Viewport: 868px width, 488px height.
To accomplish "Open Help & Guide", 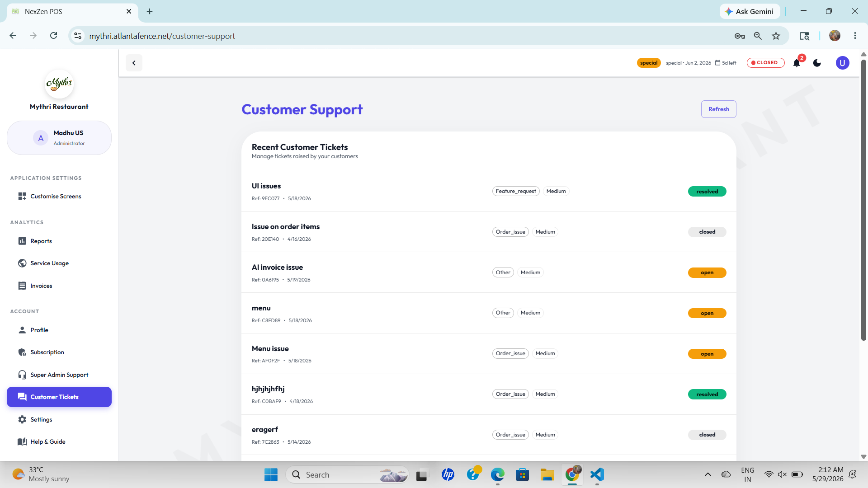I will tap(59, 442).
